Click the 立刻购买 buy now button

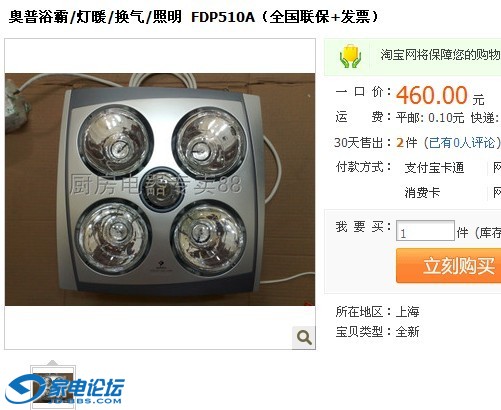[449, 266]
